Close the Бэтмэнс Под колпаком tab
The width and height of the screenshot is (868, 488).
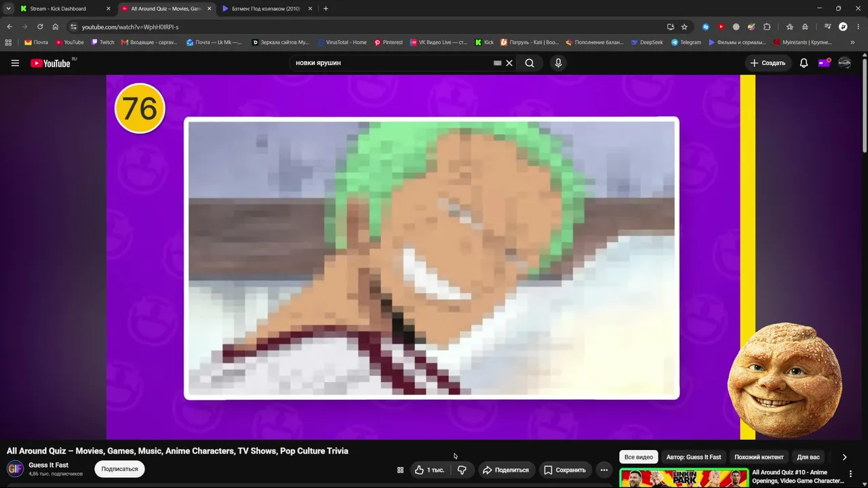click(x=311, y=9)
